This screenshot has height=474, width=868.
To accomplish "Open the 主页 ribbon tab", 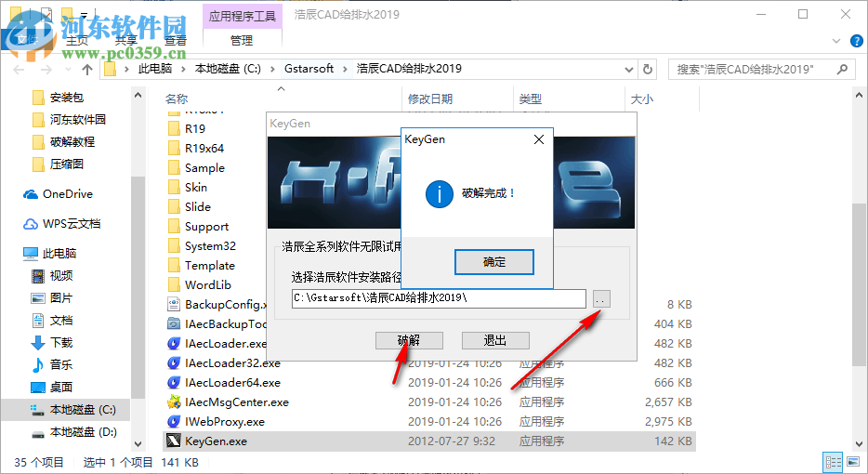I will click(x=77, y=40).
